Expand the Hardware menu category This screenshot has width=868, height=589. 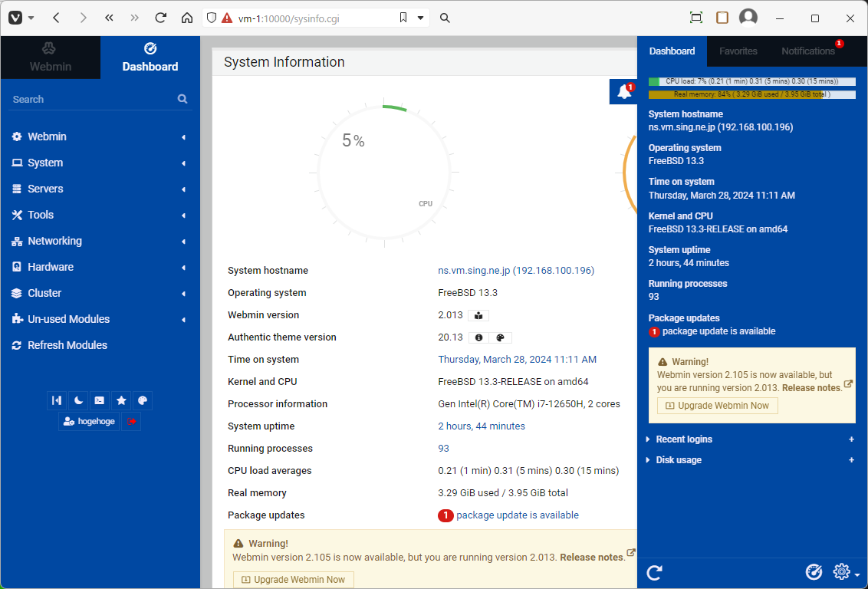tap(100, 267)
